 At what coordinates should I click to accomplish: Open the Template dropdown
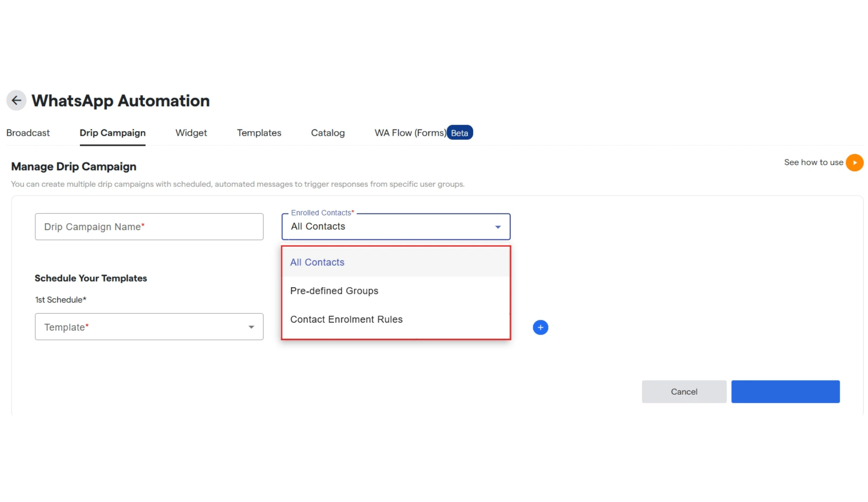(x=149, y=327)
